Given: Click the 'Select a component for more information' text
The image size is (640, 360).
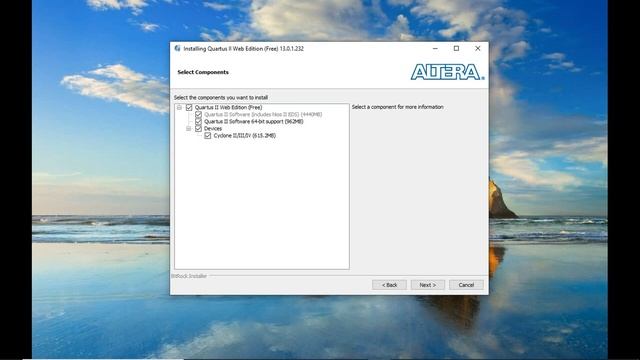Looking at the screenshot, I should click(398, 107).
